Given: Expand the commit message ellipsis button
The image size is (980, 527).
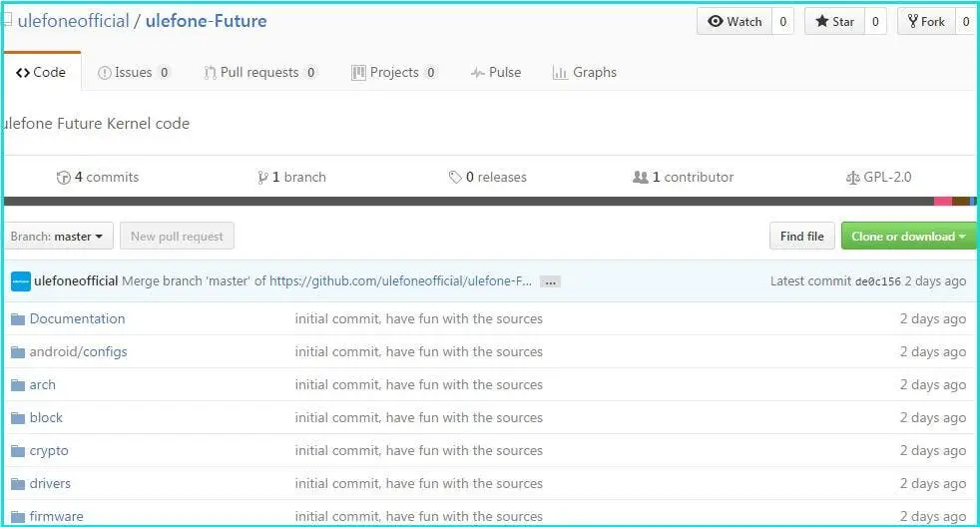Looking at the screenshot, I should coord(550,281).
